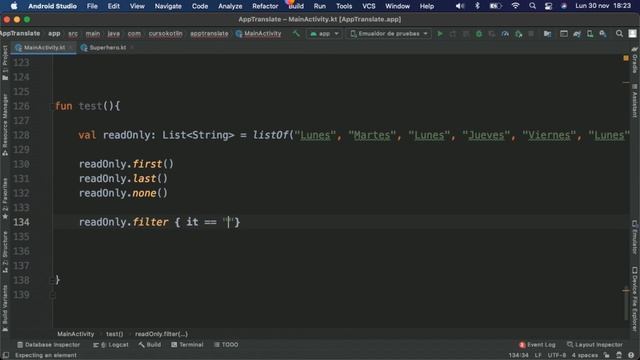Open the Event Log

537,345
